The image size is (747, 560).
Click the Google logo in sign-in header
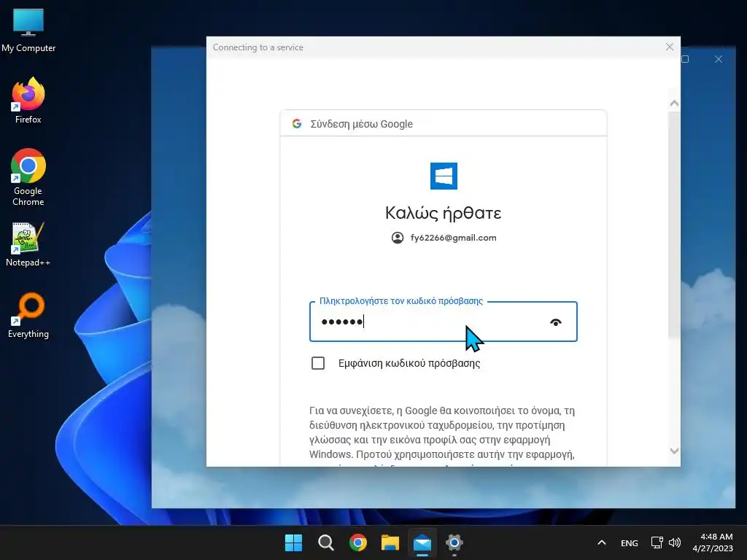pos(297,124)
